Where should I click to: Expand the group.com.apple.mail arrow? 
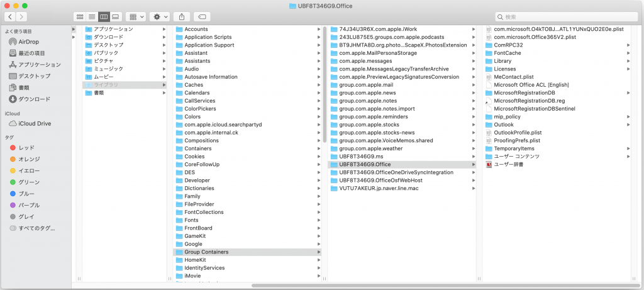click(474, 85)
